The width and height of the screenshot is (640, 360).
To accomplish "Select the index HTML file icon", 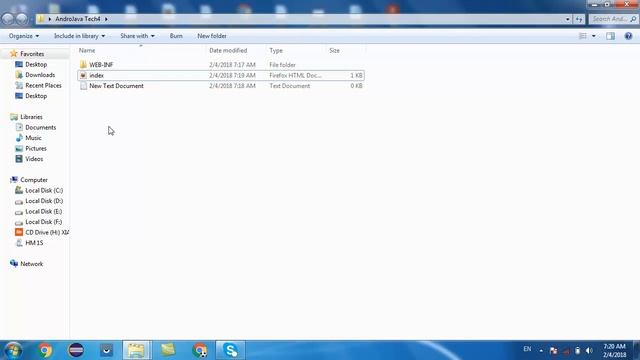I will pyautogui.click(x=83, y=75).
